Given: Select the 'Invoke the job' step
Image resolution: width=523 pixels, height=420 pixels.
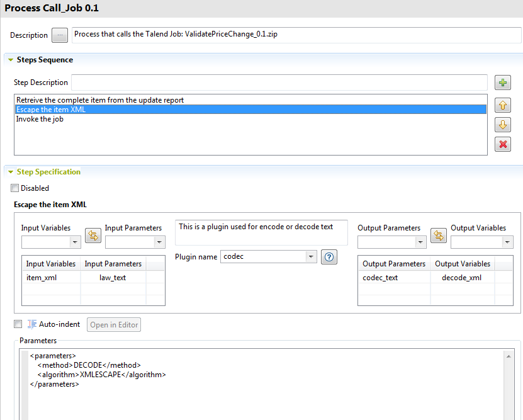Looking at the screenshot, I should [x=40, y=119].
